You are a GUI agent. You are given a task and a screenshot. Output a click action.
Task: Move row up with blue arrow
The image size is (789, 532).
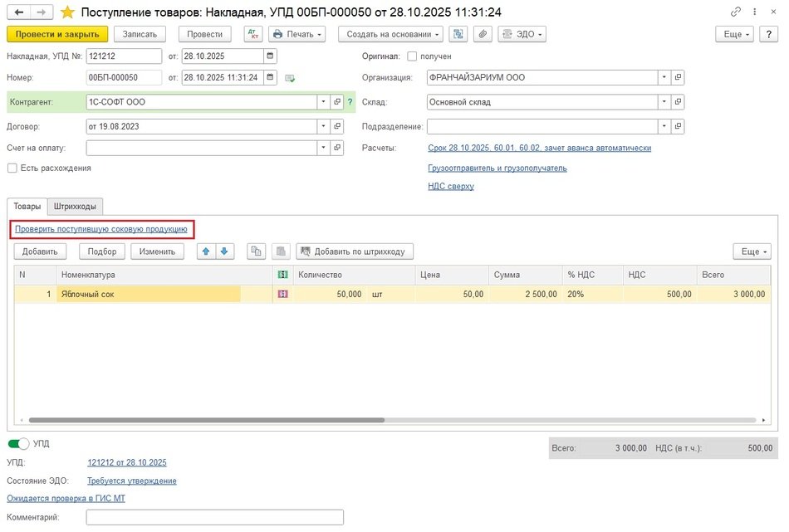click(x=206, y=251)
